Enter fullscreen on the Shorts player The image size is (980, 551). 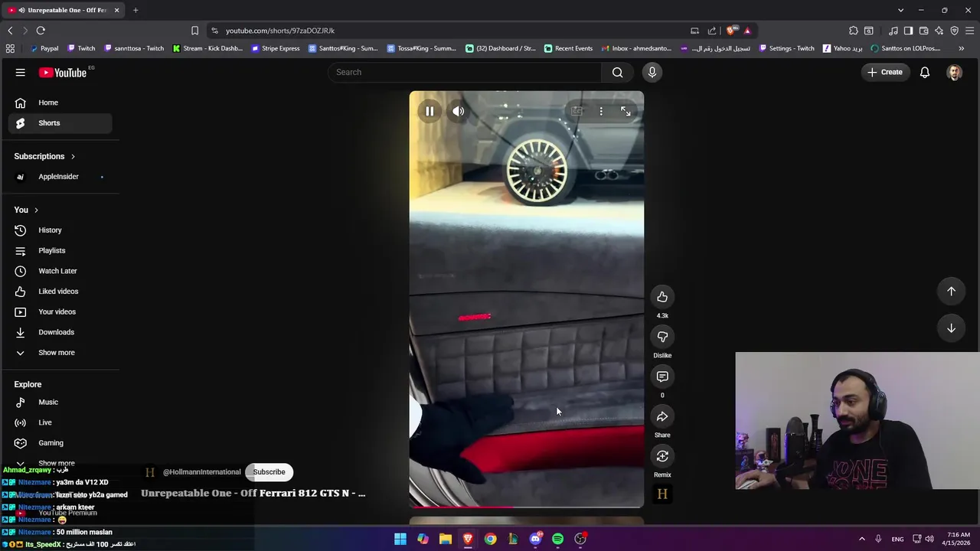click(626, 112)
